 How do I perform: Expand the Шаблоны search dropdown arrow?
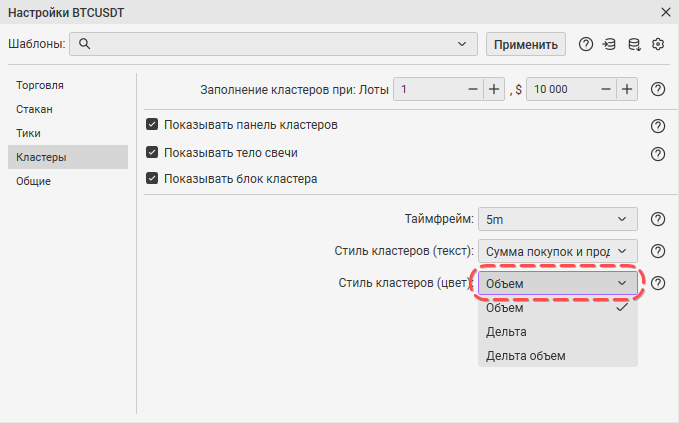[x=462, y=44]
